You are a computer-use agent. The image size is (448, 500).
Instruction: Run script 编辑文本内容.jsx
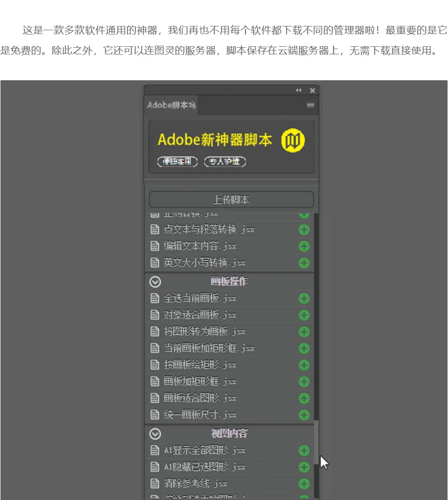pyautogui.click(x=200, y=246)
